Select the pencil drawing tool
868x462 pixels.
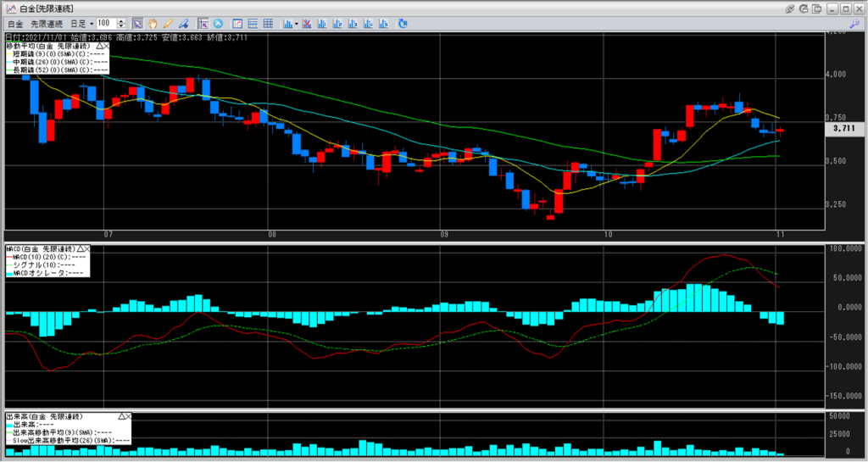click(168, 23)
